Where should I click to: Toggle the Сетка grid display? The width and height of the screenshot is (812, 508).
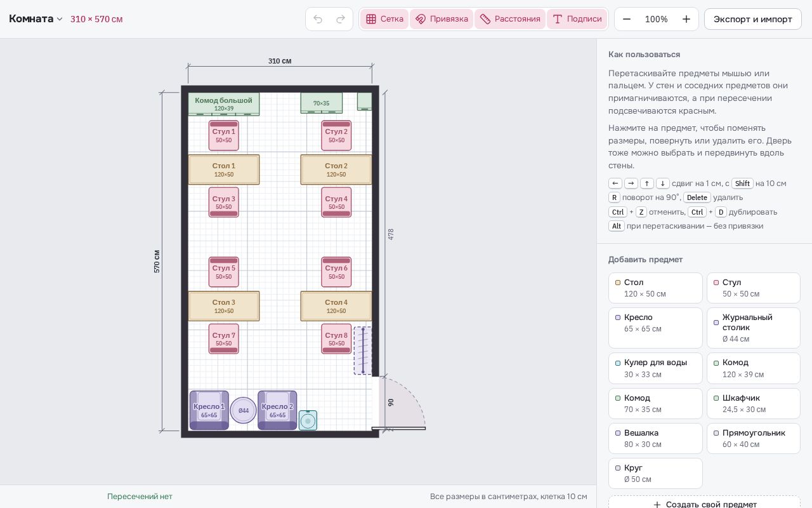click(x=384, y=19)
